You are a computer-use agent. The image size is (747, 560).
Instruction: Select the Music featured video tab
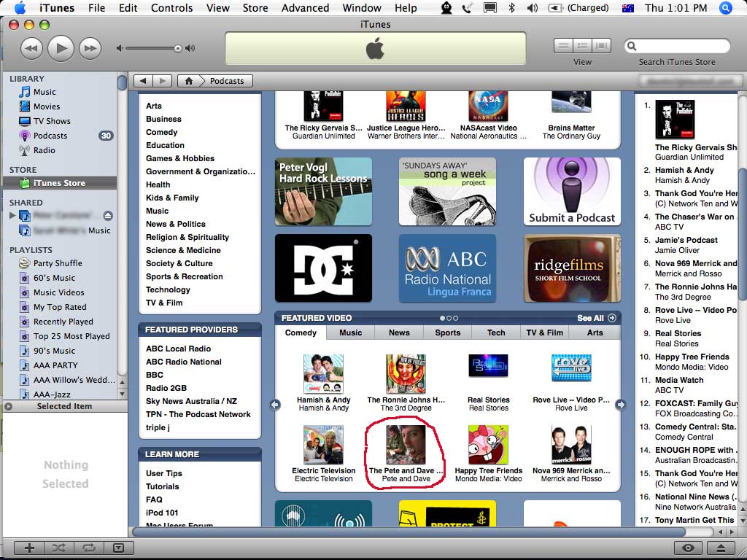pyautogui.click(x=351, y=332)
